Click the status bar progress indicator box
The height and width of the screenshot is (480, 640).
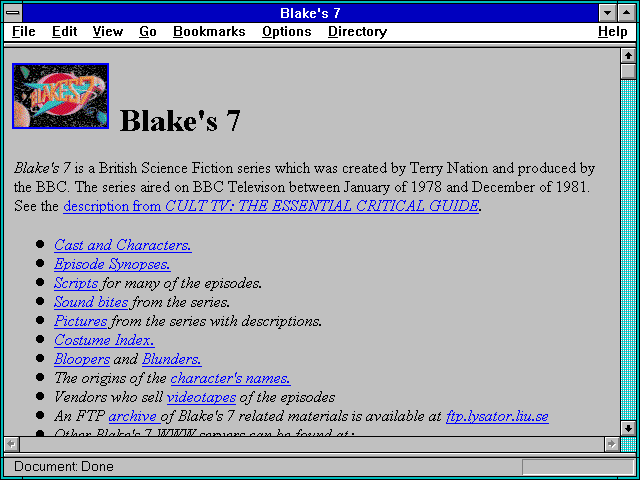[578, 467]
